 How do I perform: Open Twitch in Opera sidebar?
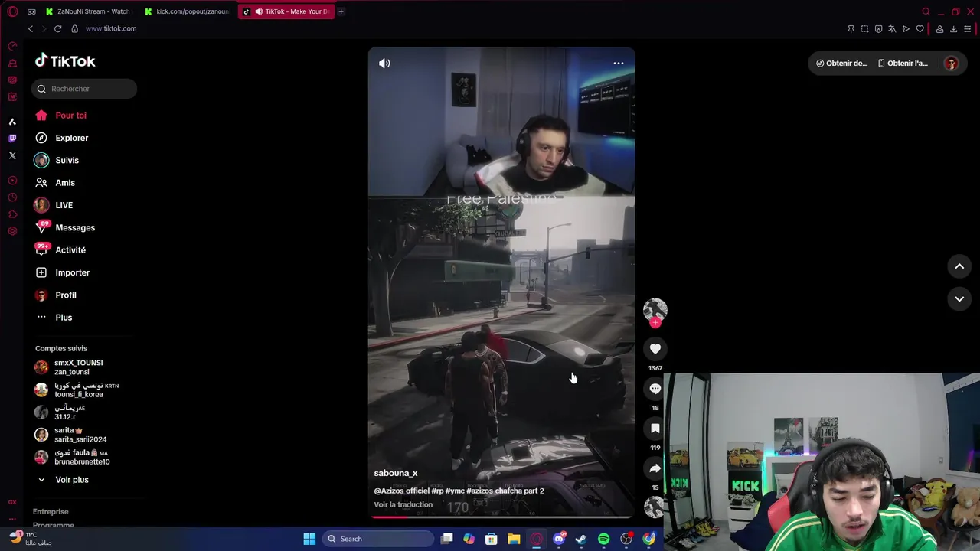click(x=12, y=139)
